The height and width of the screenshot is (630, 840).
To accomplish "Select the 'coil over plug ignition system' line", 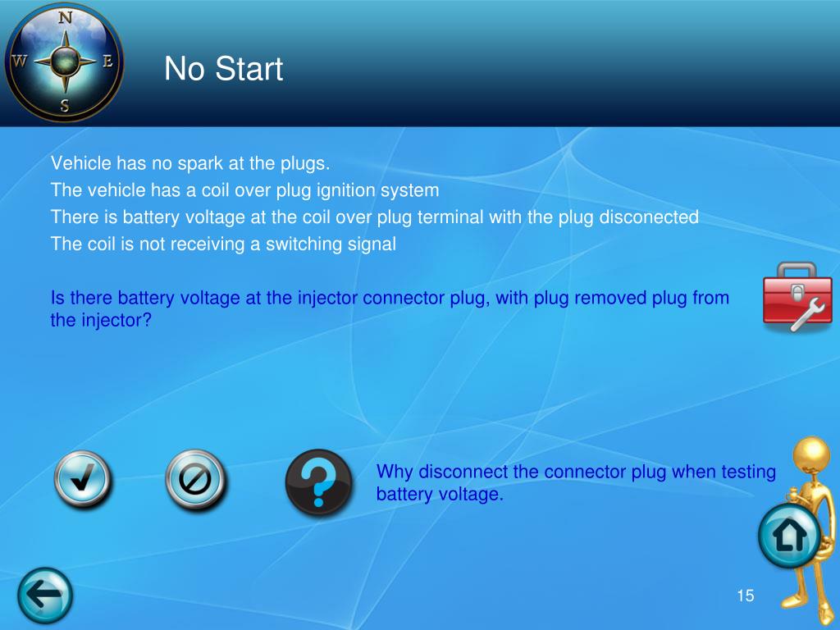I will click(244, 190).
